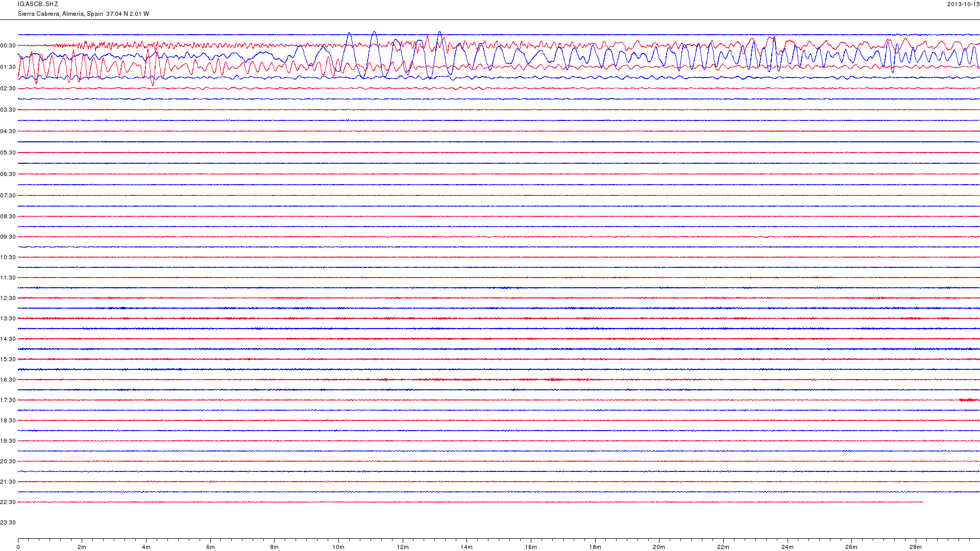Click the 18m axis tick label
The width and height of the screenshot is (980, 551).
[x=595, y=547]
